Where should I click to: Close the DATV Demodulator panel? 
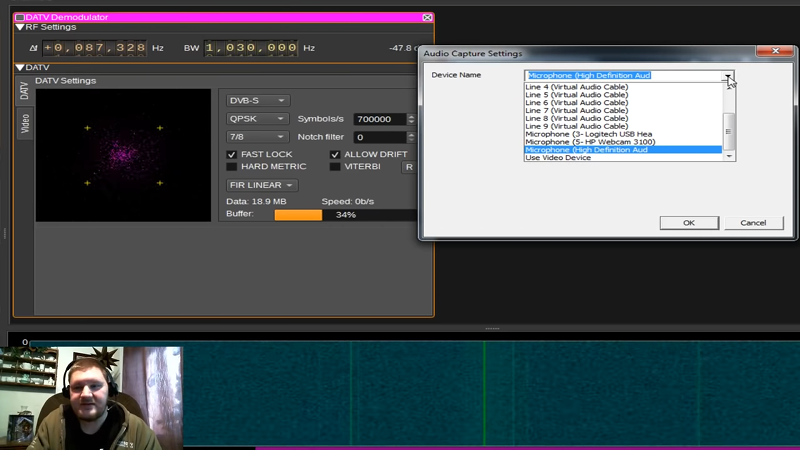[x=427, y=17]
